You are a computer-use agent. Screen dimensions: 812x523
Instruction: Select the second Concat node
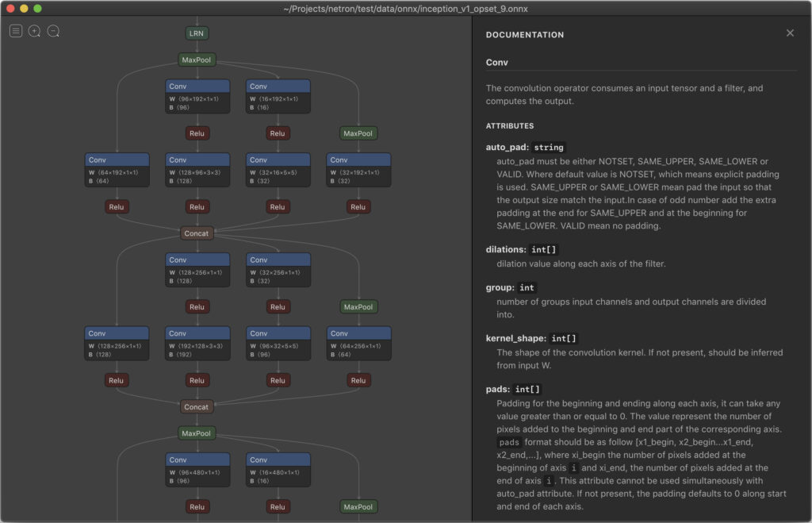click(195, 406)
